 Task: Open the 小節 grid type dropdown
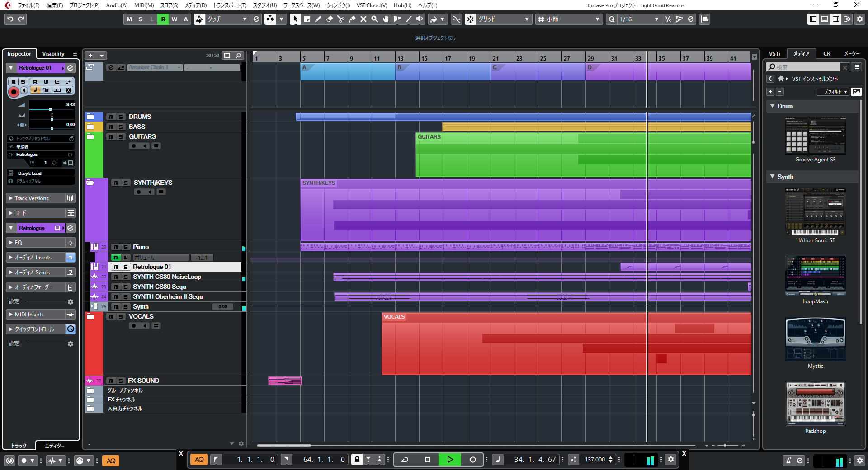tap(570, 19)
